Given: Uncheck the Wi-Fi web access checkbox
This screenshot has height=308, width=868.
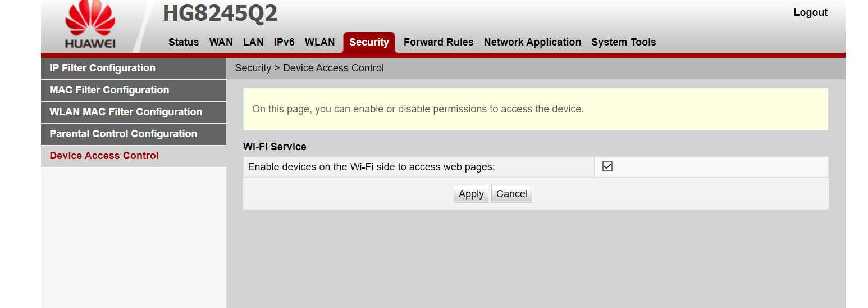Looking at the screenshot, I should point(607,166).
